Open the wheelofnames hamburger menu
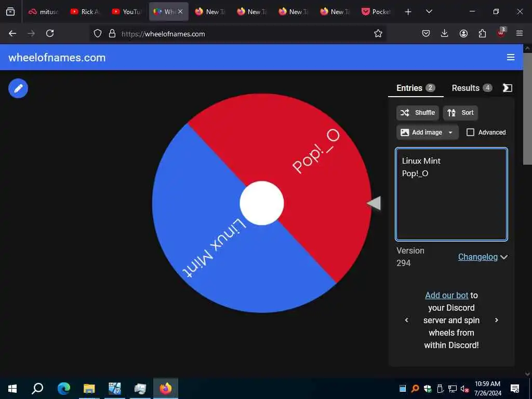Screen dimensions: 532x399 pos(511,57)
